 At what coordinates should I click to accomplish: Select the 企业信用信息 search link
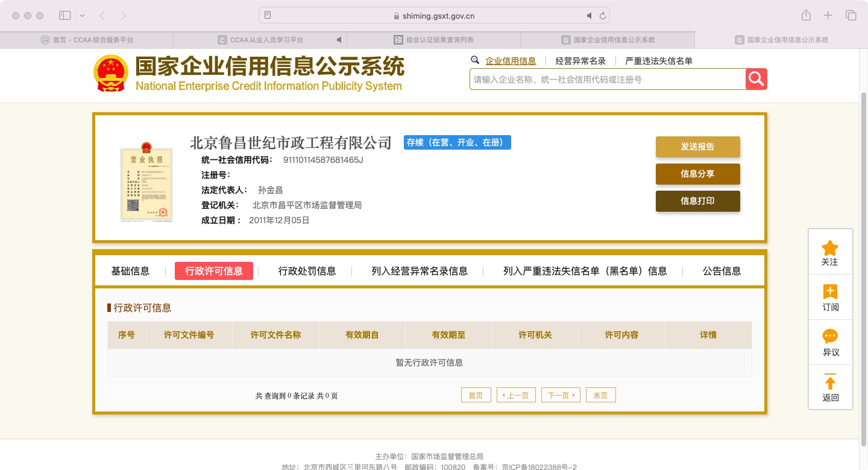coord(511,60)
